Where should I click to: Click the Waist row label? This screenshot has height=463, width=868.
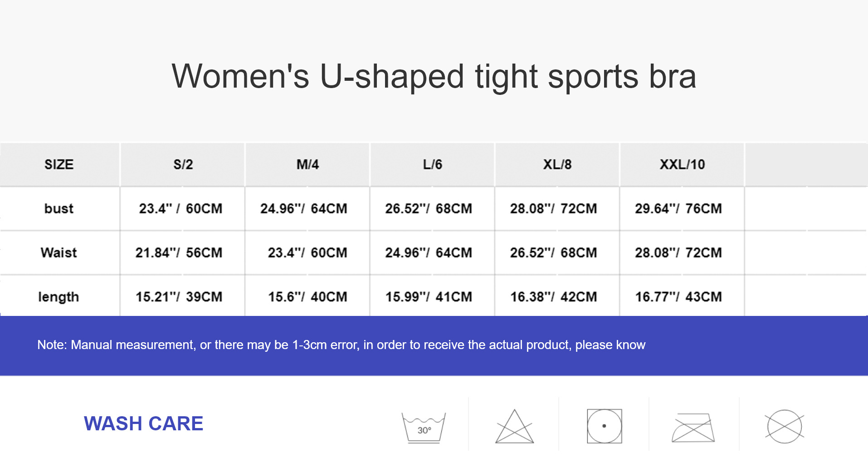coord(59,252)
